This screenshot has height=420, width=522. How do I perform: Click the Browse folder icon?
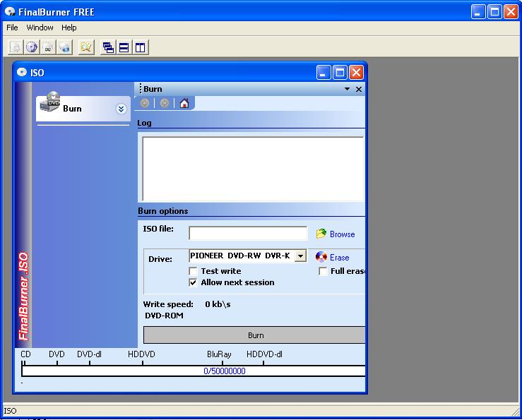[321, 234]
